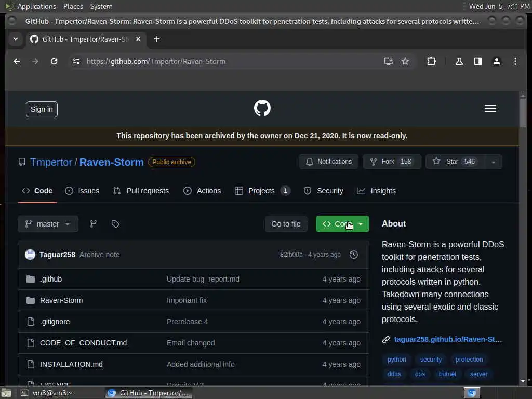Switch to the Issues tab
The height and width of the screenshot is (399, 532).
click(82, 191)
